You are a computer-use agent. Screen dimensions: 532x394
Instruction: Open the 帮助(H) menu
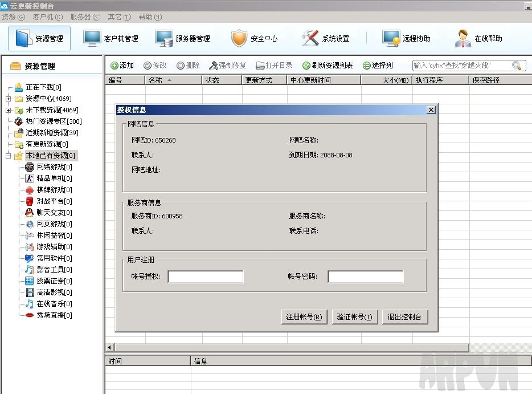tap(150, 17)
